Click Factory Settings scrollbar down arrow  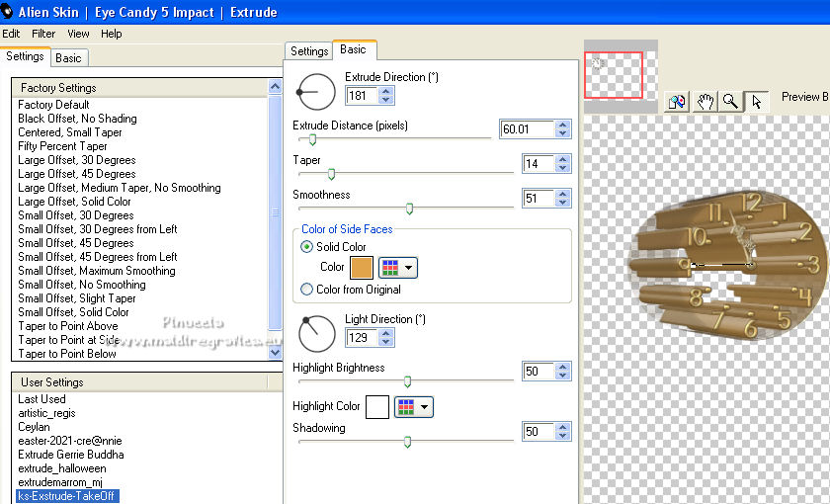[x=275, y=352]
